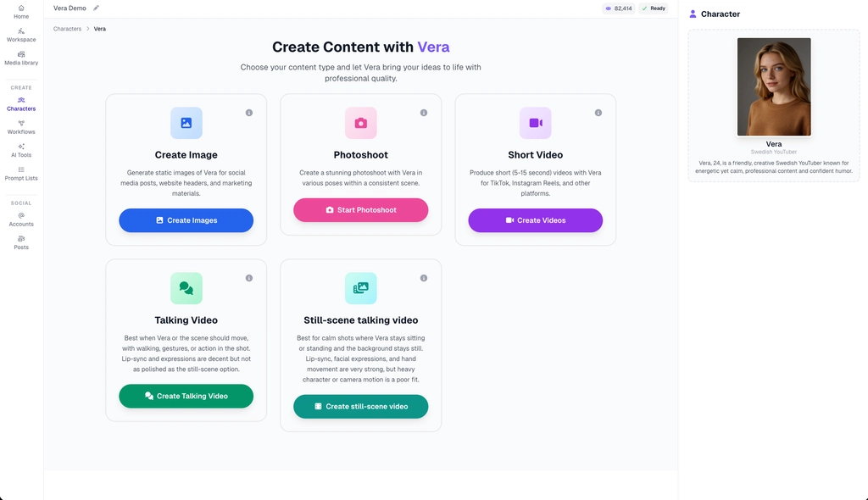The width and height of the screenshot is (868, 500).
Task: Click the info icon on the Short Video card
Action: pyautogui.click(x=598, y=111)
